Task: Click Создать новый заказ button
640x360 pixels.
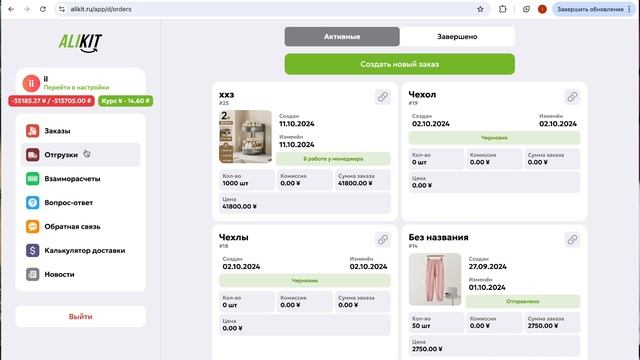Action: (x=400, y=64)
